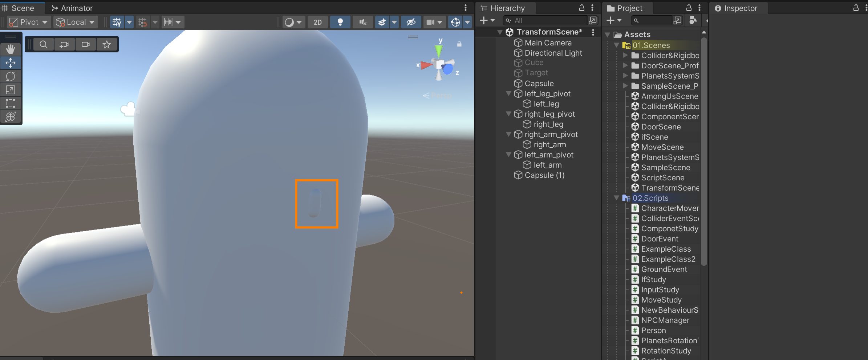Viewport: 868px width, 360px height.
Task: Open Hierarchy create plus menu
Action: [x=487, y=21]
